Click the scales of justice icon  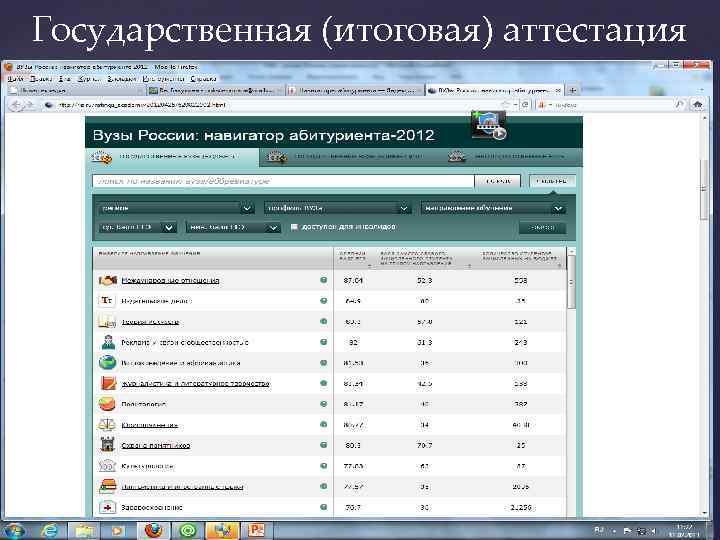107,424
